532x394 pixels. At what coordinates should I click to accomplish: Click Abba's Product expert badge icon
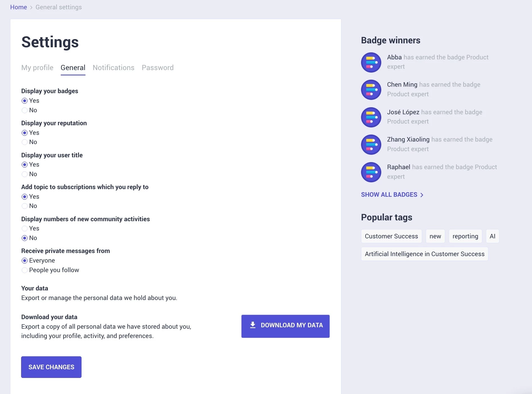click(371, 62)
